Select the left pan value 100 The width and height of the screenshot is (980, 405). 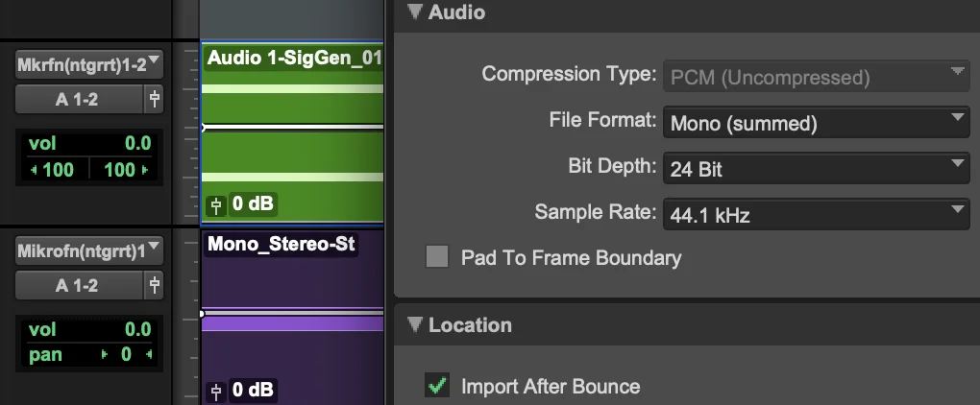[x=55, y=169]
